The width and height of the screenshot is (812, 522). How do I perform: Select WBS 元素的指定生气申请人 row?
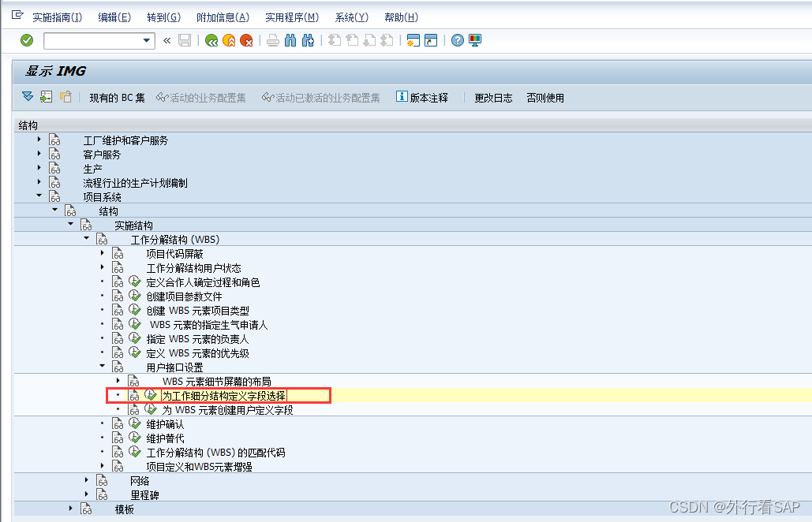coord(208,325)
